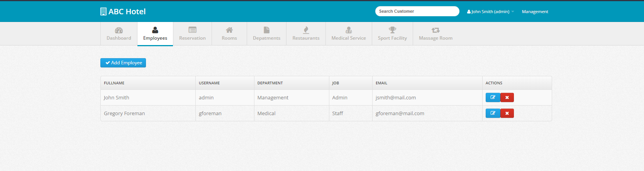
Task: Expand the John Smith (admin) dropdown arrow
Action: [x=513, y=12]
